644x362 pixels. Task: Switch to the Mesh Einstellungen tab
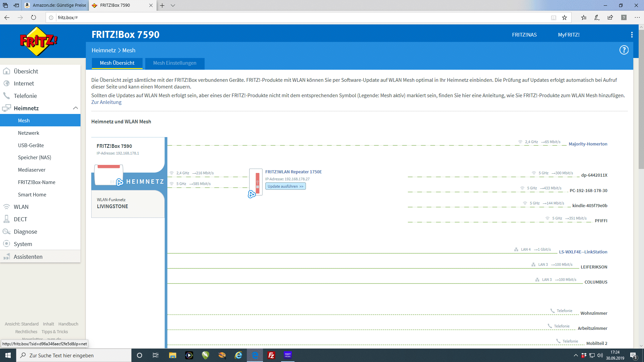point(175,63)
